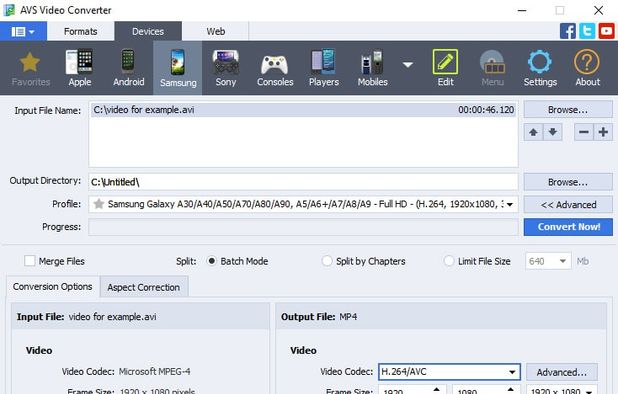Switch to the Formats tab

[x=80, y=32]
